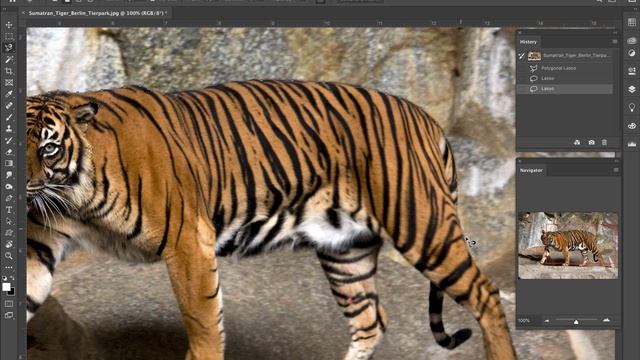Select the Crop tool
This screenshot has height=360, width=640.
pyautogui.click(x=9, y=71)
